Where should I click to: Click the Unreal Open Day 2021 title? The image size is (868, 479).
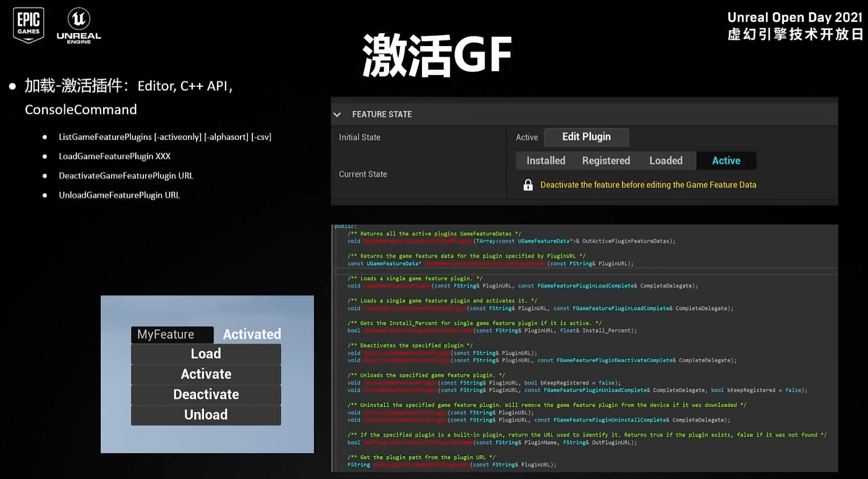794,18
